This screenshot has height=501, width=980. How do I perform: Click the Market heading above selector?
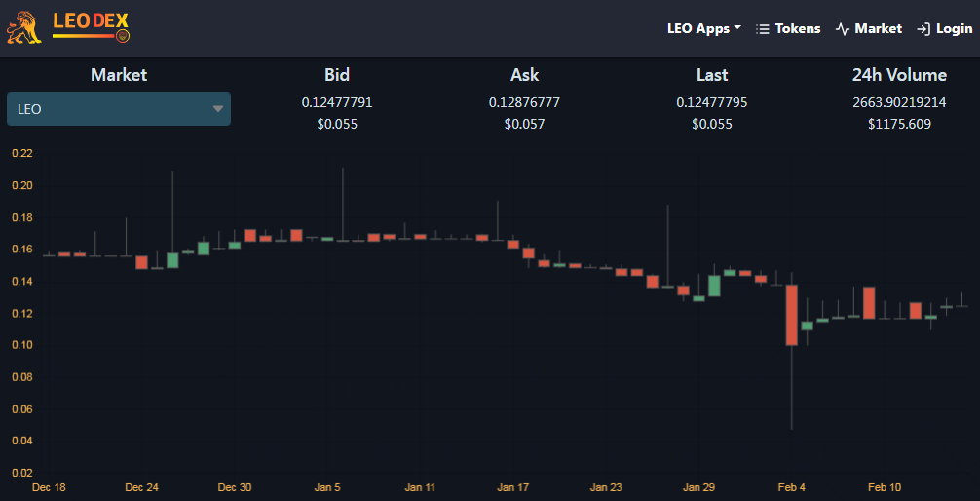coord(119,75)
